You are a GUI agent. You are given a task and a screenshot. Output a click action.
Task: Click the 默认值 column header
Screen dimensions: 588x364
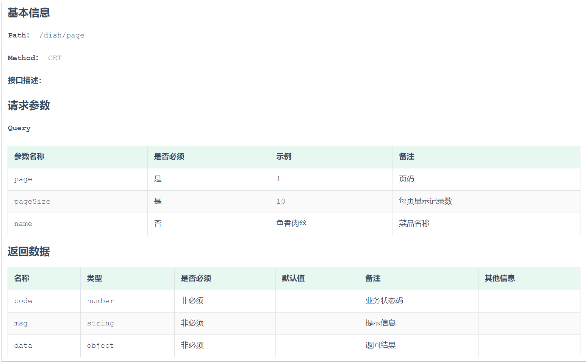pyautogui.click(x=293, y=278)
